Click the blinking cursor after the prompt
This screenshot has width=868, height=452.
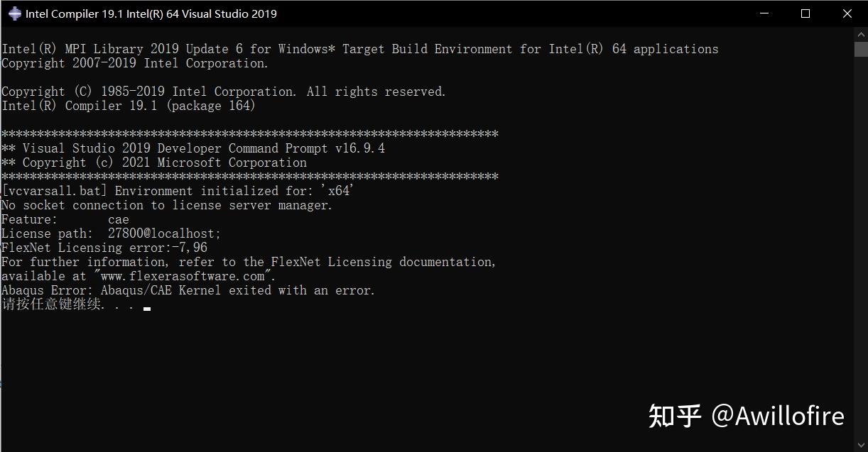click(146, 308)
